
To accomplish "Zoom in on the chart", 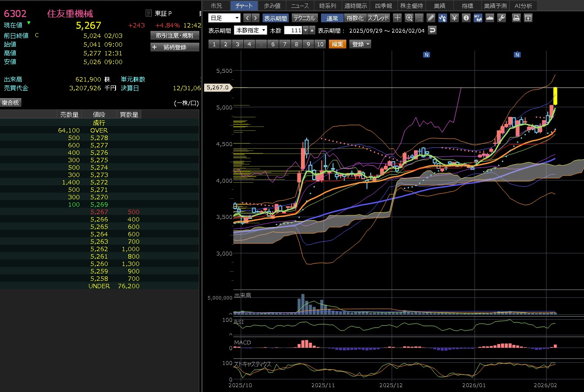I will [x=409, y=18].
